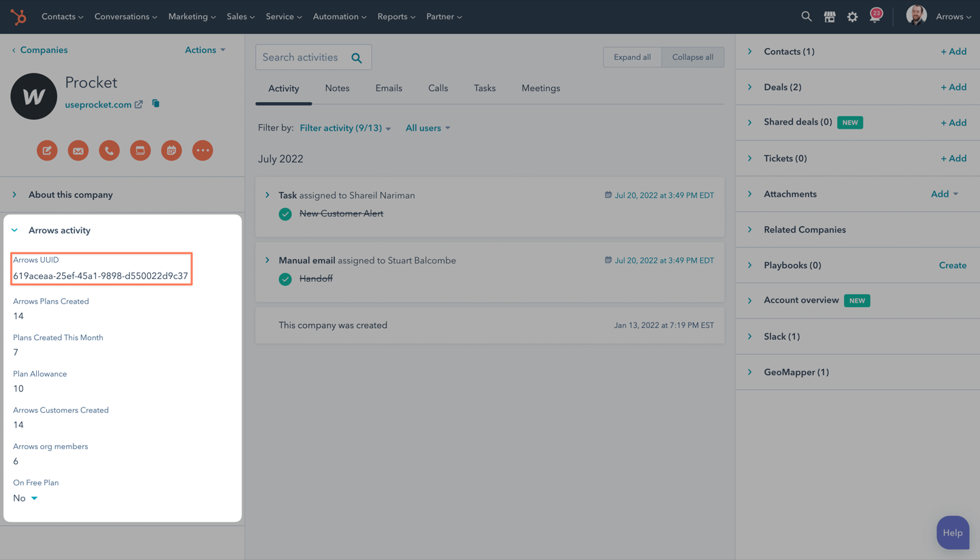
Task: Switch to the Tasks tab
Action: coord(485,88)
